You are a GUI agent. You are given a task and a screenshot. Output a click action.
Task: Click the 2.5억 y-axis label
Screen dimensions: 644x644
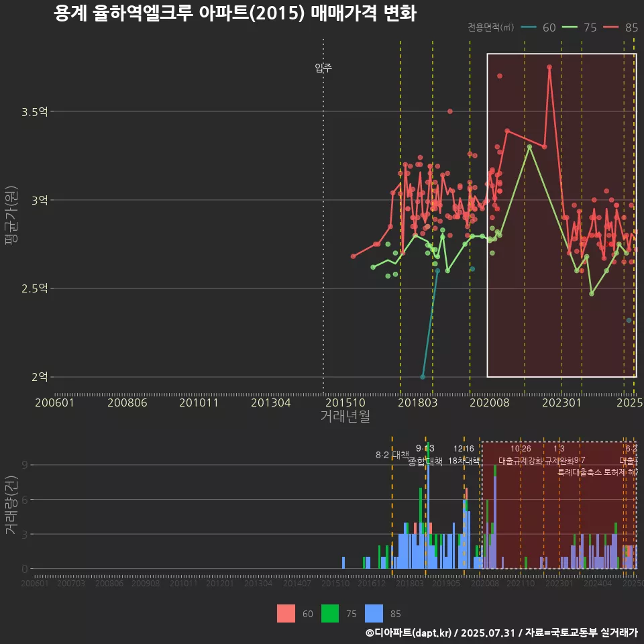click(35, 288)
